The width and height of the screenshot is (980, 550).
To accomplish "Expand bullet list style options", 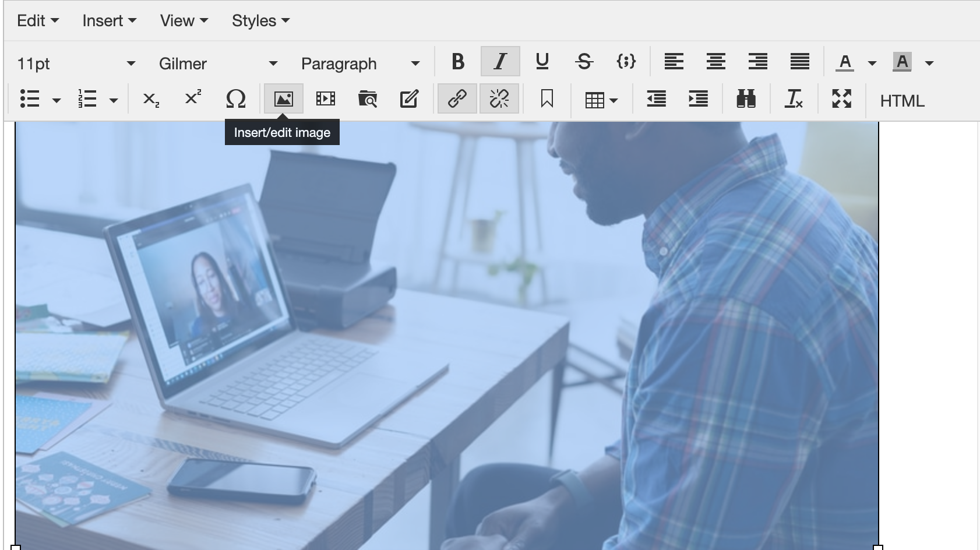I will coord(56,100).
